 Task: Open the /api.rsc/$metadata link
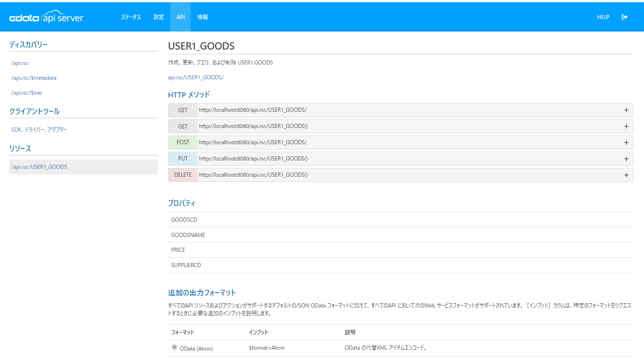coord(34,78)
